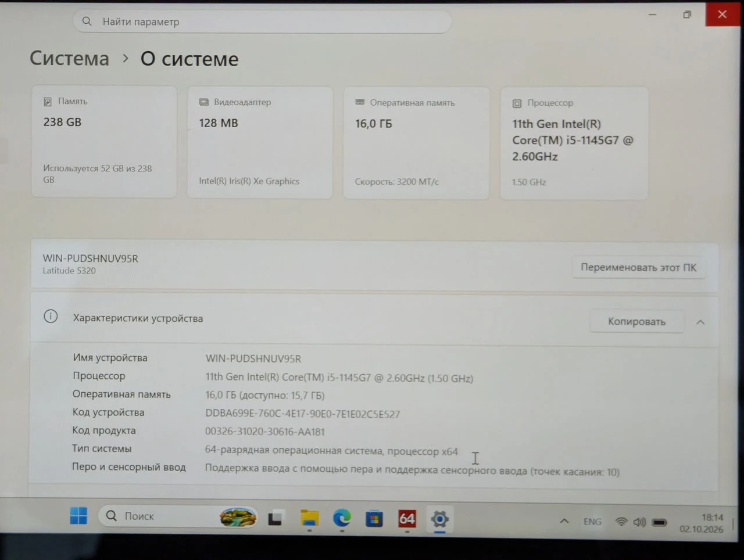Select product ID 00326-31020-30616-AA181
The width and height of the screenshot is (744, 560).
264,432
